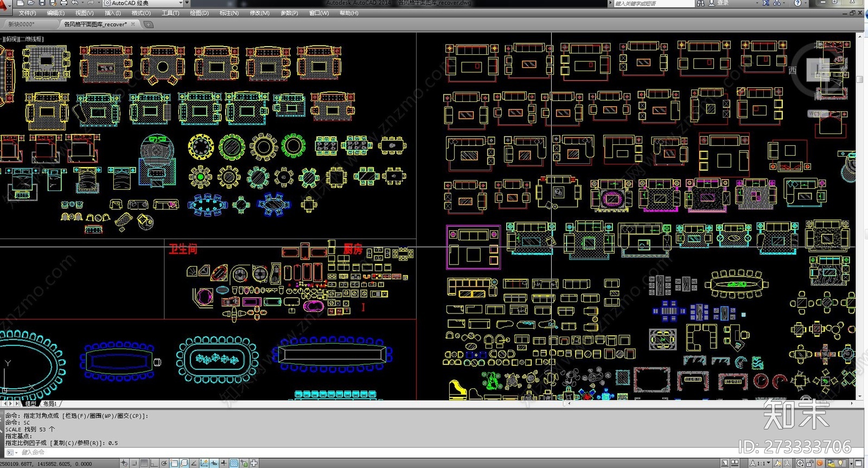Click the New file icon in quick access toolbar

click(x=20, y=3)
